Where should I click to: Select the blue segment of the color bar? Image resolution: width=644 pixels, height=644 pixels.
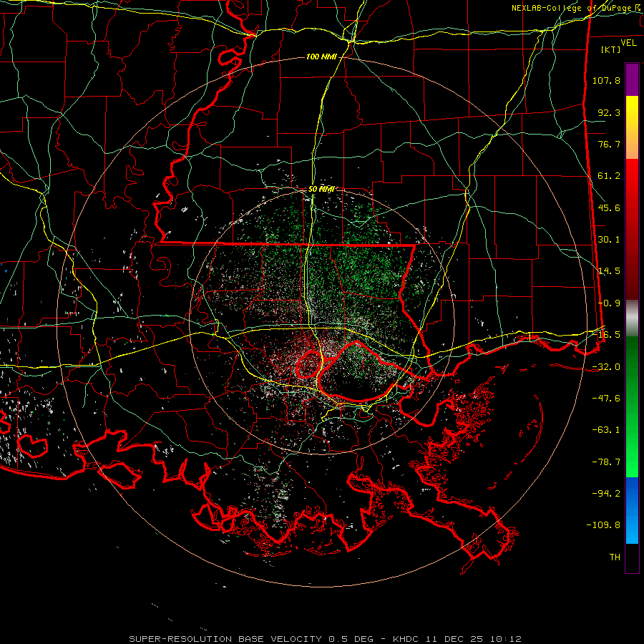(x=632, y=510)
